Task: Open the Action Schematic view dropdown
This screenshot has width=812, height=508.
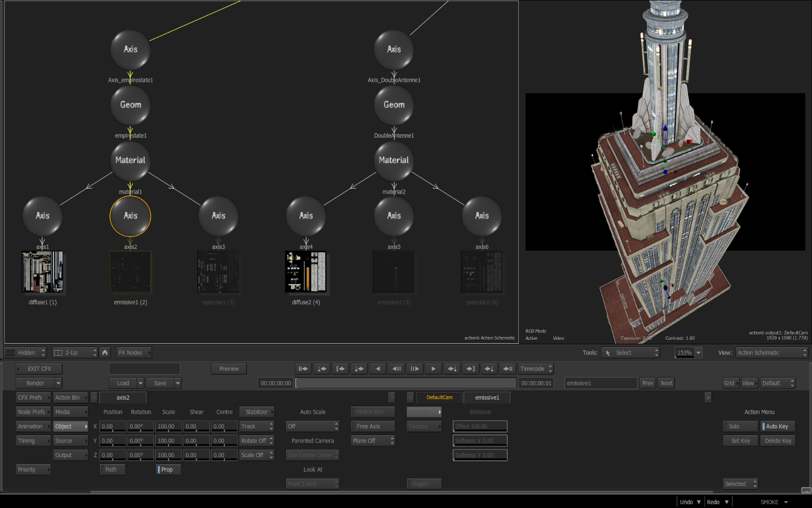Action: click(771, 353)
